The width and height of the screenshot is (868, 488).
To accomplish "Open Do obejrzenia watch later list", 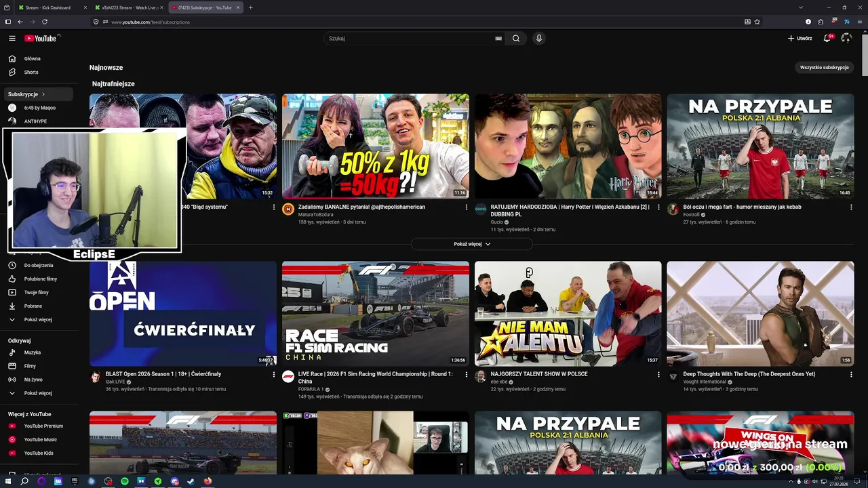I will 39,266.
